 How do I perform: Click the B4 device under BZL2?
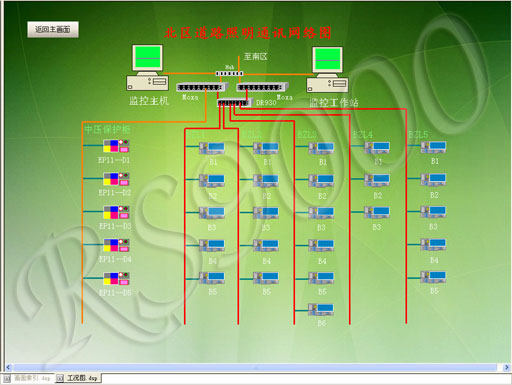click(x=266, y=246)
